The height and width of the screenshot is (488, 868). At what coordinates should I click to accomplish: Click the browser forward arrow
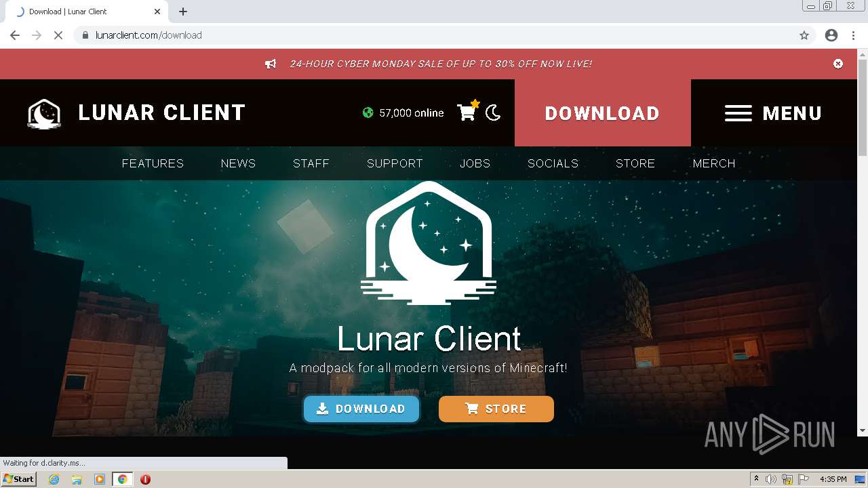coord(37,35)
